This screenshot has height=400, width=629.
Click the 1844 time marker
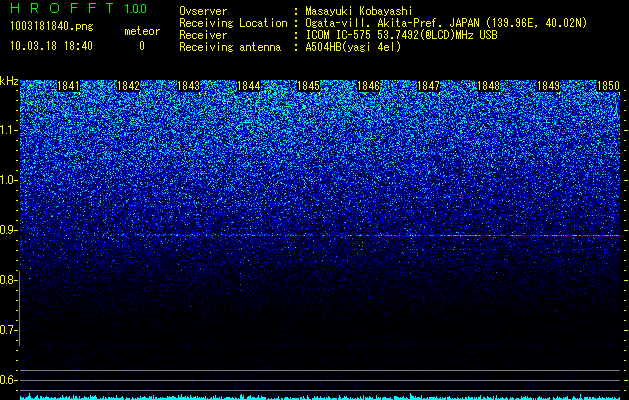[249, 86]
